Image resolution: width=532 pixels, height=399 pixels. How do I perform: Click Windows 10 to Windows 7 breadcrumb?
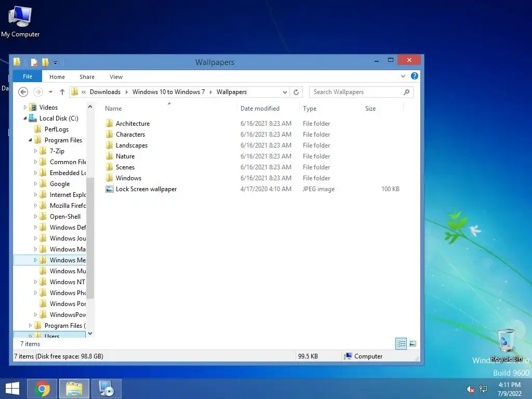click(169, 92)
